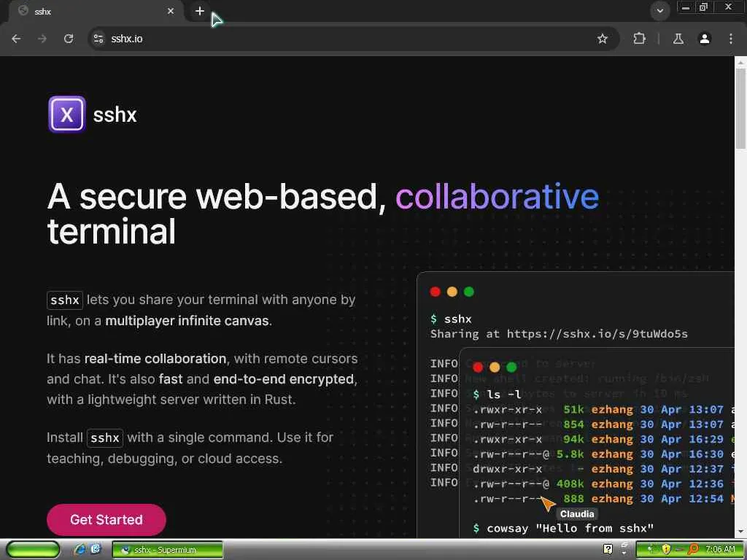This screenshot has height=560, width=747.
Task: Click the sshx site title text
Action: pos(115,114)
